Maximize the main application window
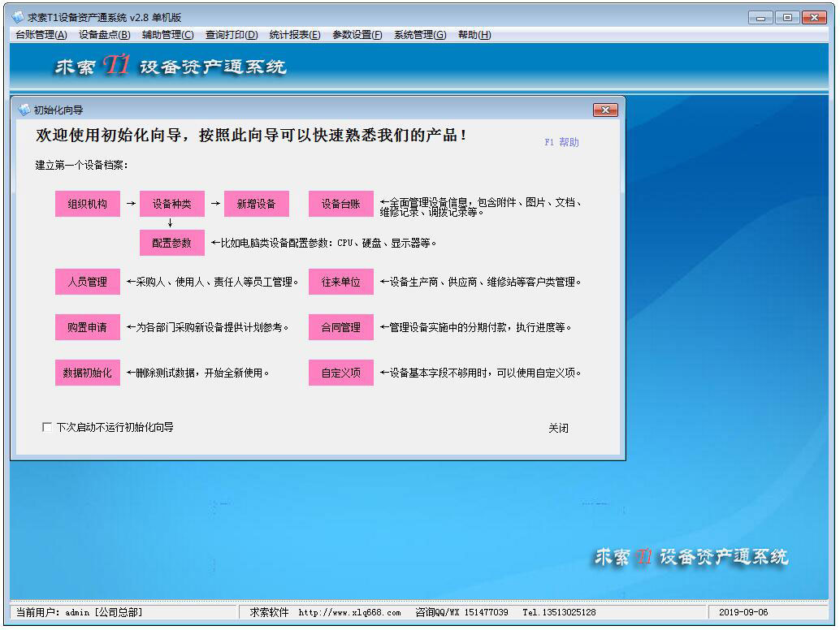Screen dimensions: 840x630 (x=787, y=18)
